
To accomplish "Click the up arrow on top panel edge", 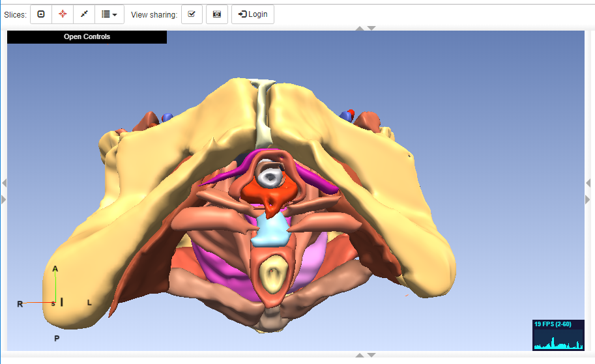I will [x=358, y=28].
